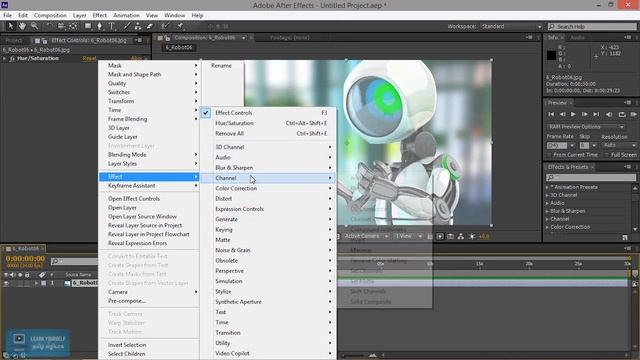
Task: Toggle Lock column header in timeline
Action: coord(27,275)
